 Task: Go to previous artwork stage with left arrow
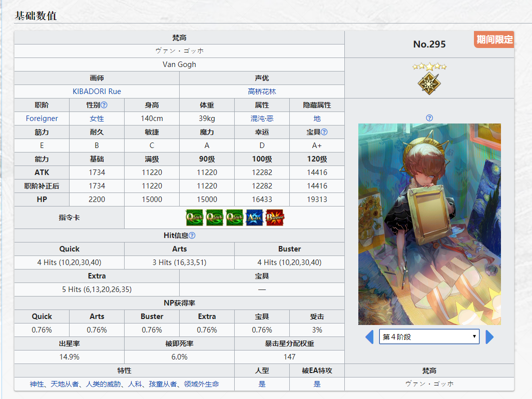click(369, 337)
